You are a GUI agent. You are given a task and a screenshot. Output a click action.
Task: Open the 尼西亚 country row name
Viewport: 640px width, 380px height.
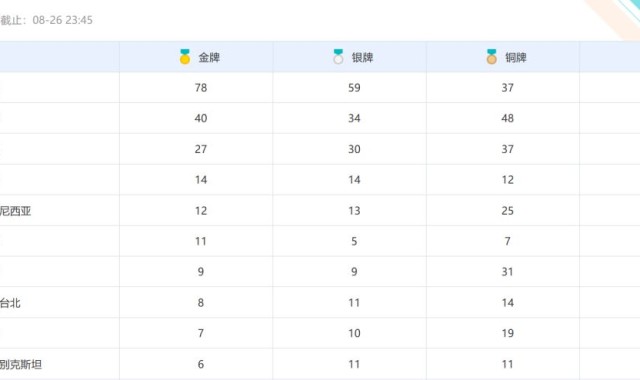(16, 211)
